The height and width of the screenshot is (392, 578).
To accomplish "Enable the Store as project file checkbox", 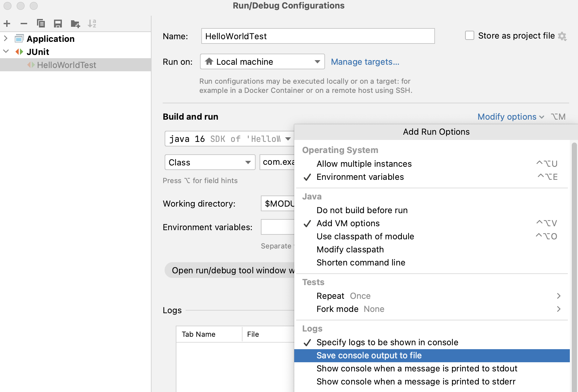I will 470,36.
